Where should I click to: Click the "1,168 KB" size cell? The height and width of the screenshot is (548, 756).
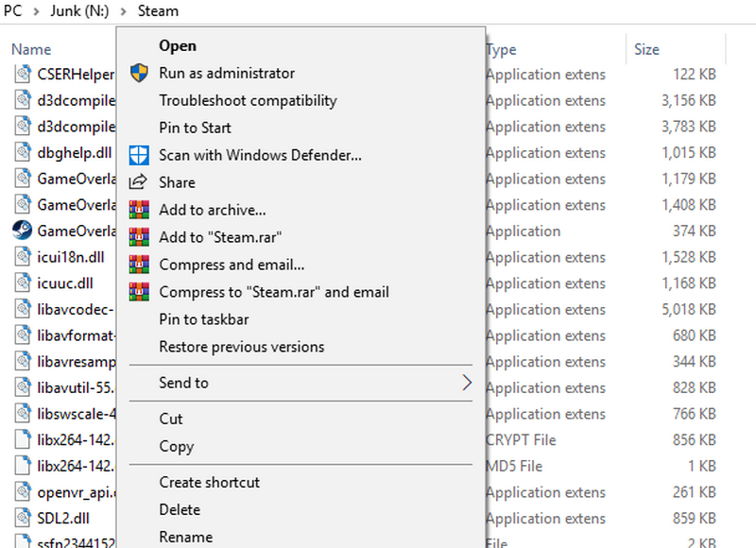coord(689,283)
